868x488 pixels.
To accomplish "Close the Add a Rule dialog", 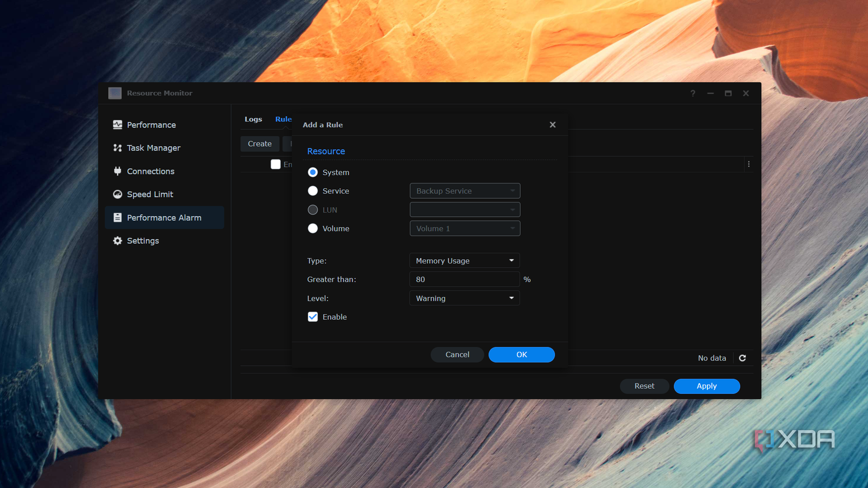I will [552, 125].
